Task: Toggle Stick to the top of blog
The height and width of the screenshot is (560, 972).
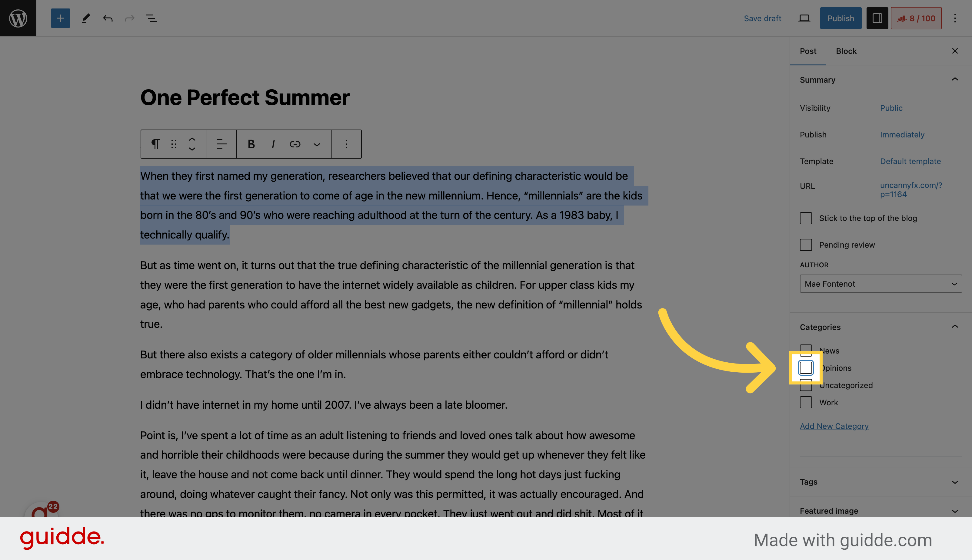Action: pos(806,217)
